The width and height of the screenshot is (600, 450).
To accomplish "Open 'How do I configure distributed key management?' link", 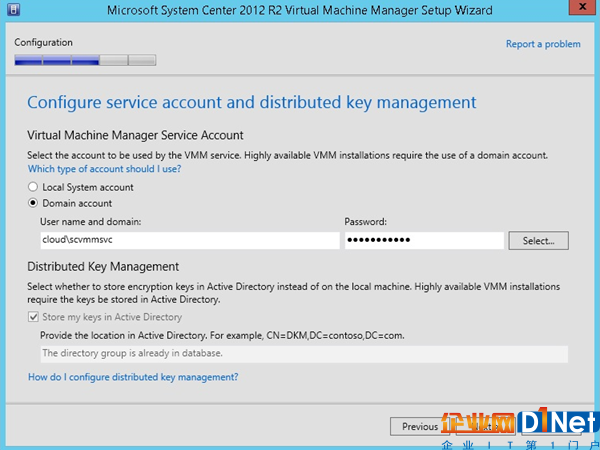I will pos(133,377).
